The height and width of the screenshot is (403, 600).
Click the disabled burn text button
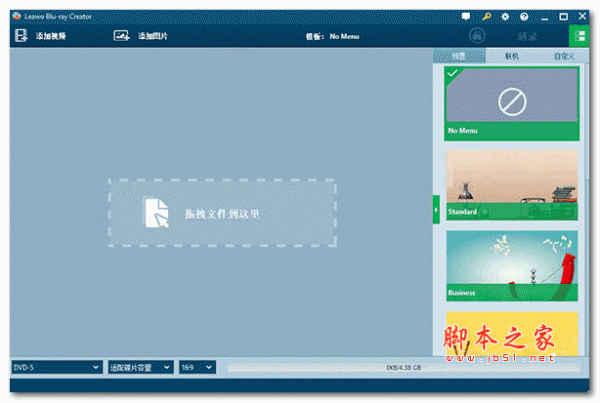[x=527, y=36]
